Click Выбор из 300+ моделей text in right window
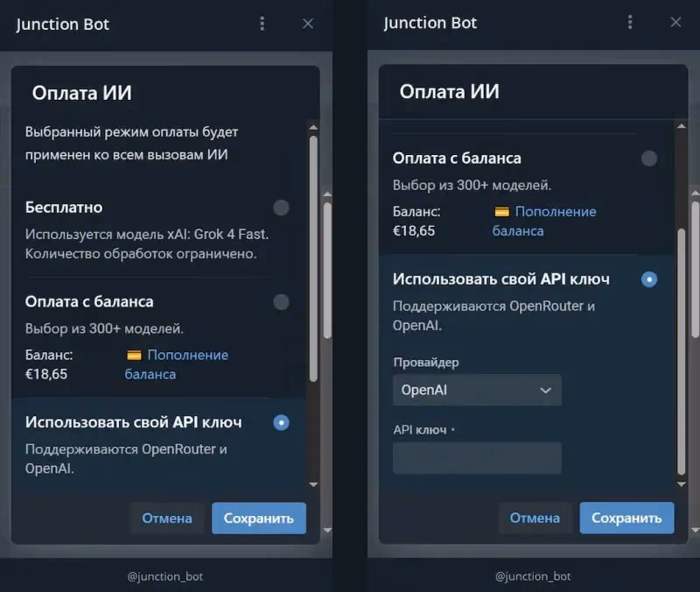 472,185
